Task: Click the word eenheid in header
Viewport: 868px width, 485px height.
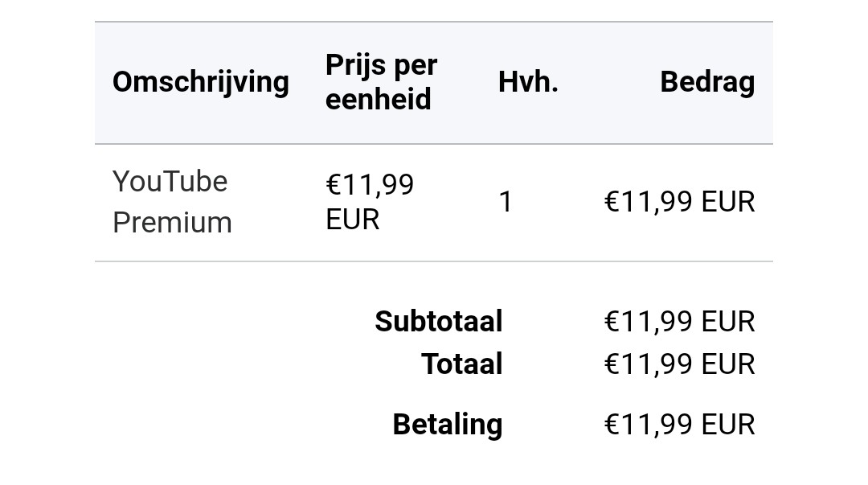Action: 378,99
